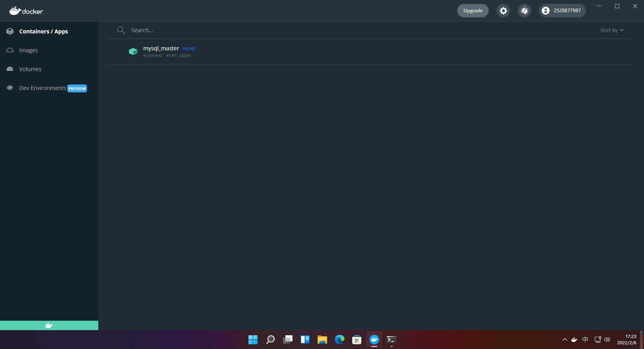The height and width of the screenshot is (349, 644).
Task: Open taskbar search
Action: pyautogui.click(x=270, y=340)
